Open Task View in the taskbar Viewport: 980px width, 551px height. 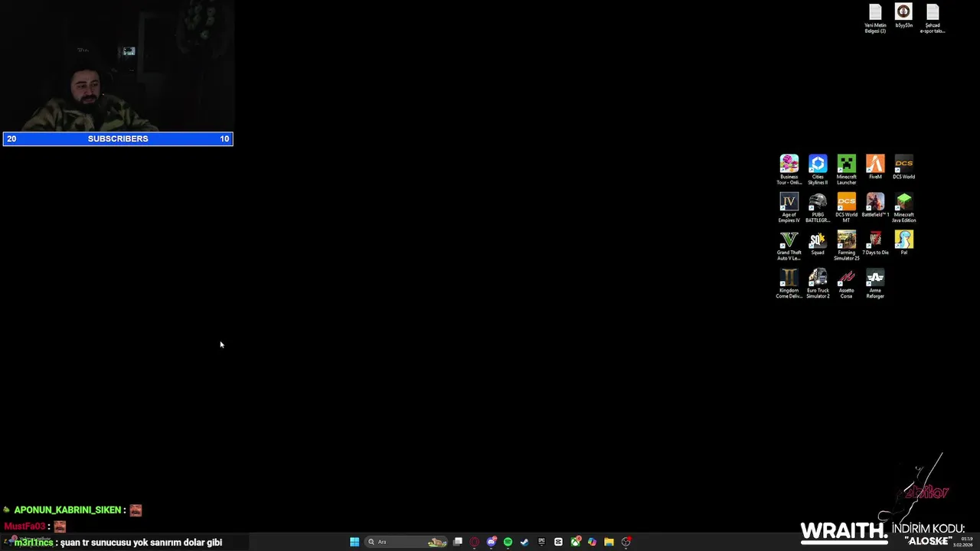tap(458, 542)
